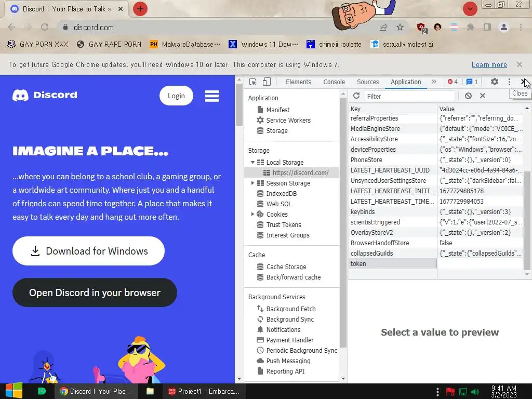Open the Project1 - Embarca… taskbar item
The height and width of the screenshot is (399, 532).
pos(204,391)
